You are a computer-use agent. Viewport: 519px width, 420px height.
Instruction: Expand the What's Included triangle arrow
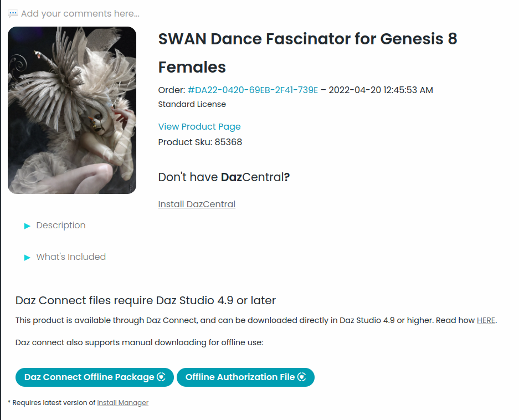point(27,258)
